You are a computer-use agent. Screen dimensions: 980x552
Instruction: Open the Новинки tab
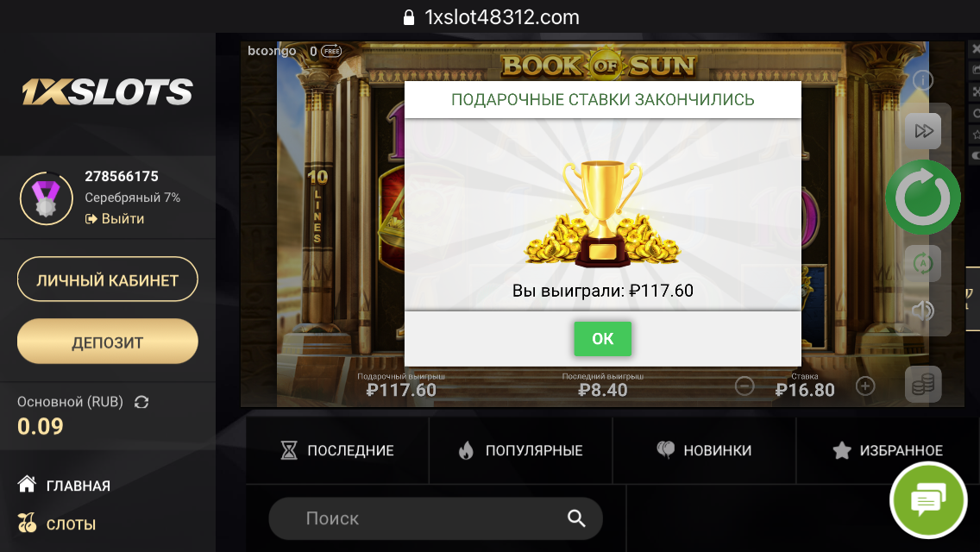coord(704,450)
